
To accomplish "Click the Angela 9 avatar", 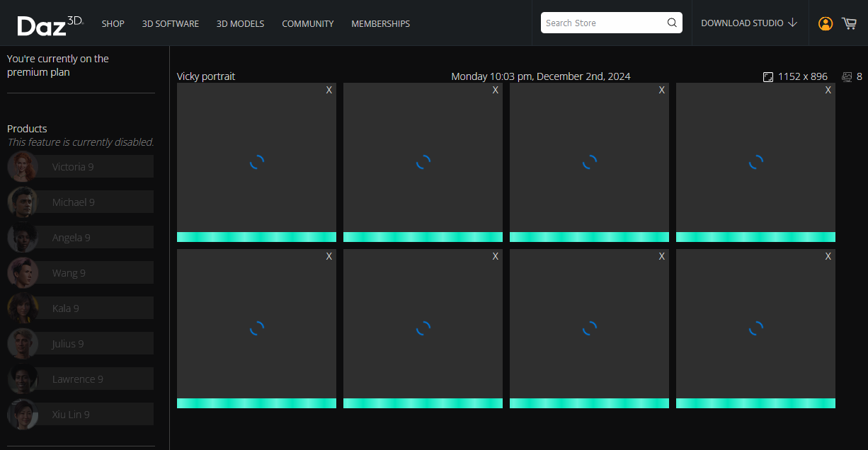I will [x=23, y=237].
